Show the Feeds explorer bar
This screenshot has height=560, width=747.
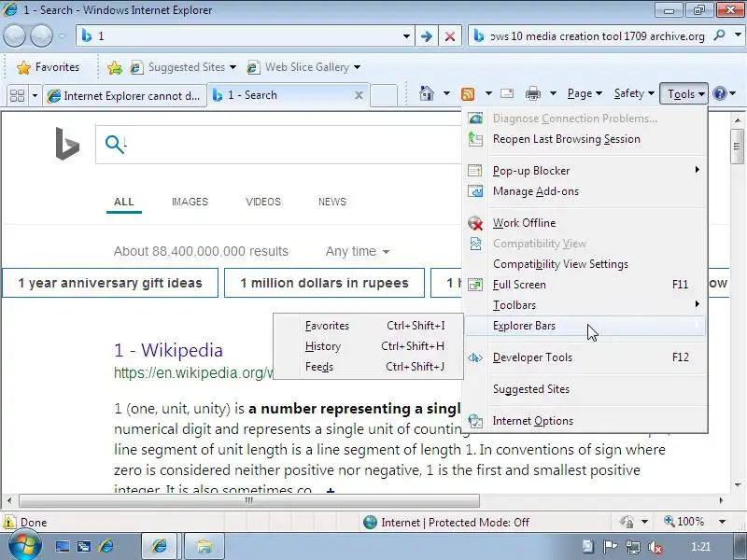pos(368,367)
